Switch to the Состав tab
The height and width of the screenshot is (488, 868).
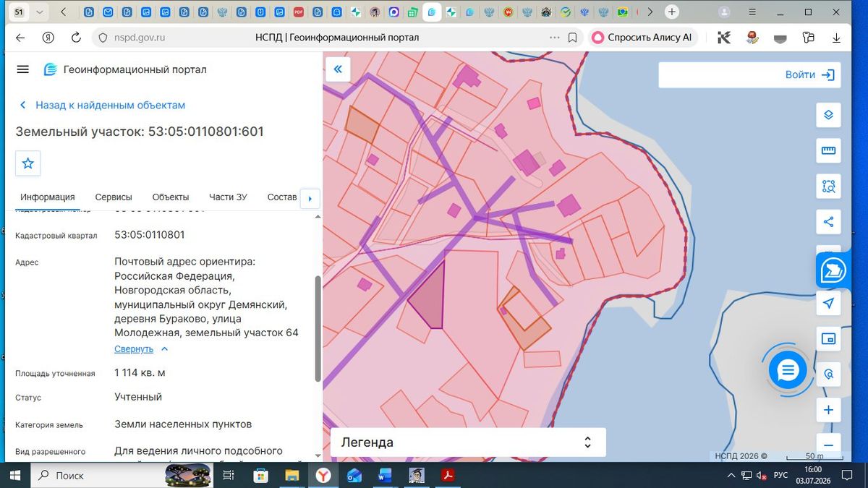pos(282,197)
